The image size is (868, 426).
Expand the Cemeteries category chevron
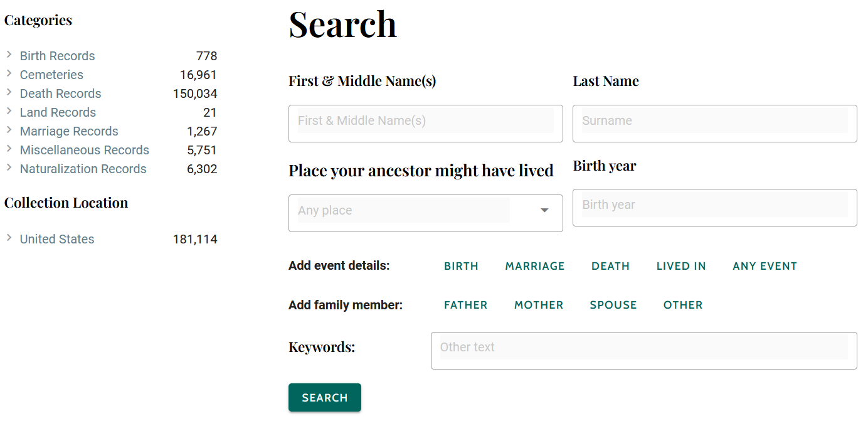click(x=9, y=74)
